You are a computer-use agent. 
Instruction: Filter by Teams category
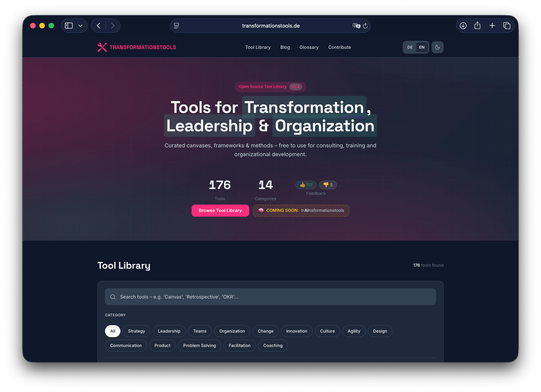[x=200, y=331]
